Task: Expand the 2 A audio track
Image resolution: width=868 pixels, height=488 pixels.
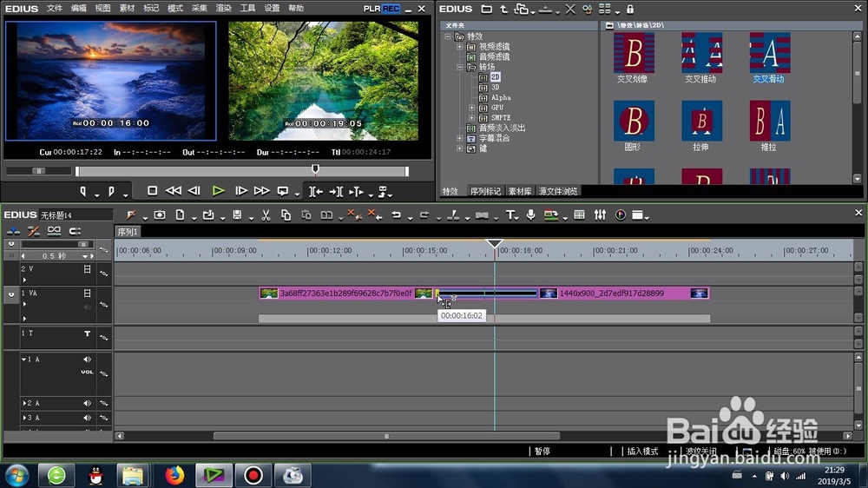Action: (23, 403)
